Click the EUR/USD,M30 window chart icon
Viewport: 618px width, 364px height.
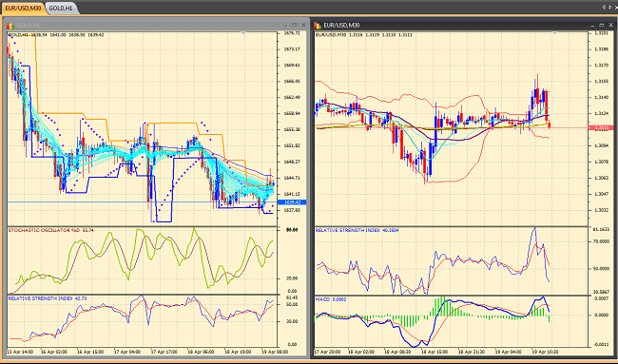pos(318,26)
